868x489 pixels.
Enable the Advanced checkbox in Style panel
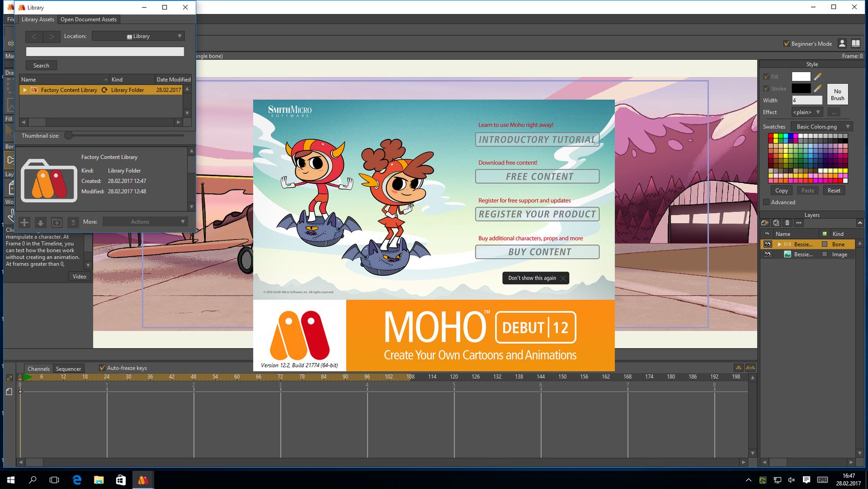[x=767, y=202]
